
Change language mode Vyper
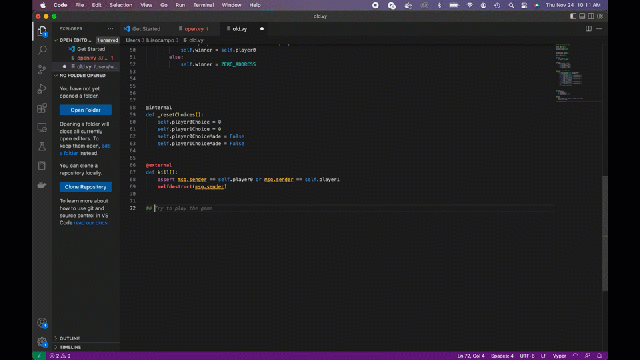pyautogui.click(x=559, y=356)
